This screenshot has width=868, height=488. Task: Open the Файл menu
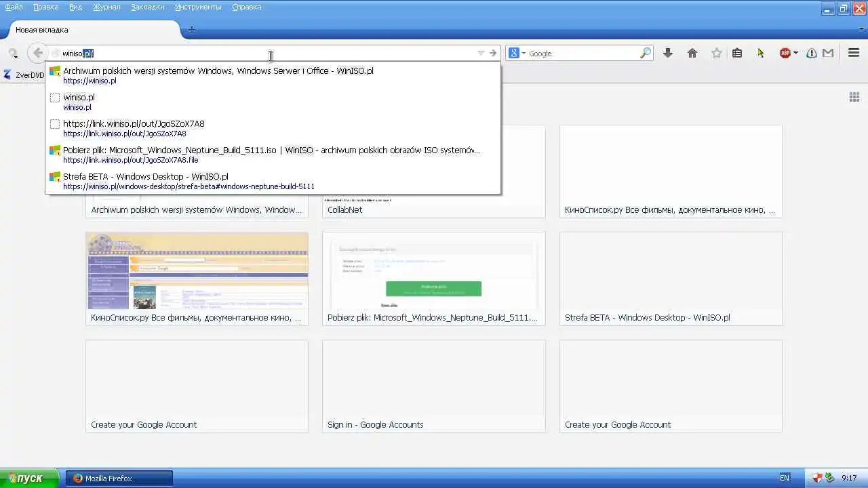(14, 7)
